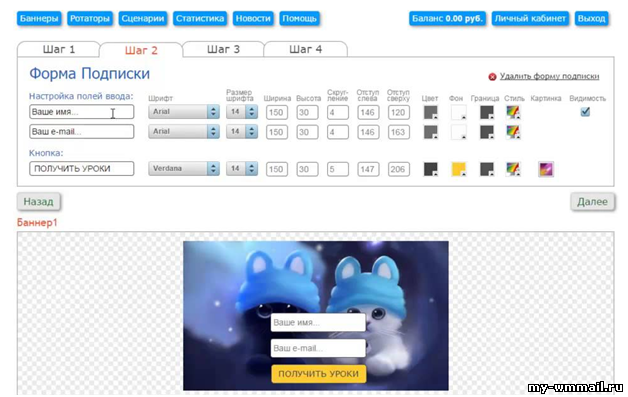This screenshot has height=397, width=628.
Task: Open border color of e-mail field row
Action: click(487, 132)
